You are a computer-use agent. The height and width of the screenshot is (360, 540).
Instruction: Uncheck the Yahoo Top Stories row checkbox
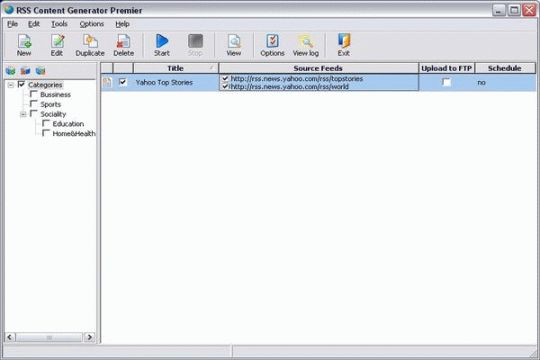(x=123, y=82)
